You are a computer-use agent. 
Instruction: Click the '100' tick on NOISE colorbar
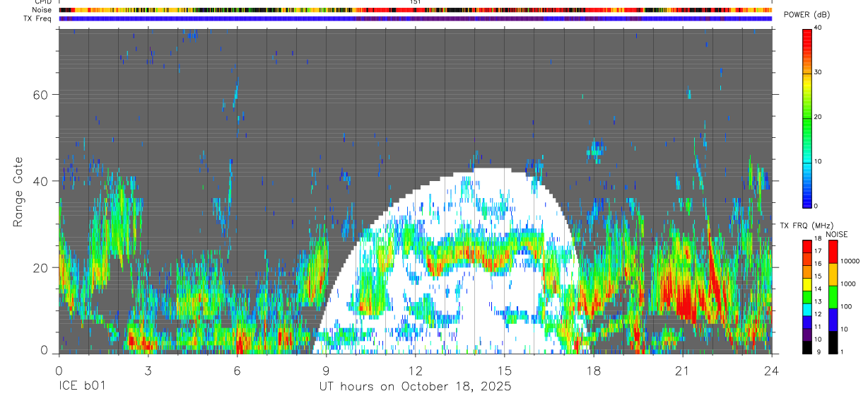(x=847, y=306)
